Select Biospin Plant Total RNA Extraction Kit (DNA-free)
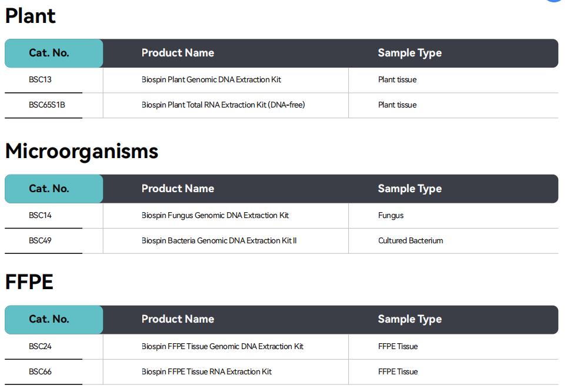Image resolution: width=567 pixels, height=392 pixels. click(x=223, y=105)
